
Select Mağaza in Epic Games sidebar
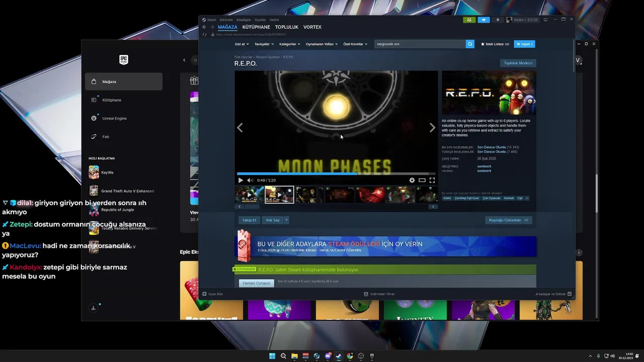point(124,81)
